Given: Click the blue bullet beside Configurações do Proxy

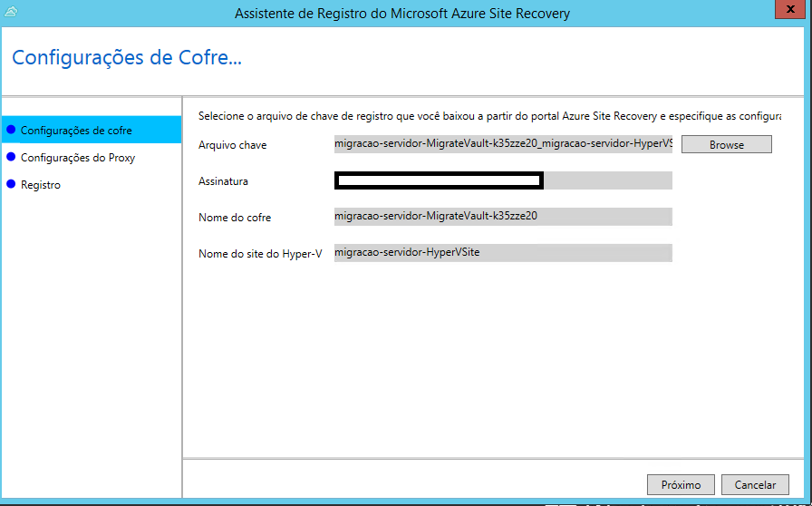Looking at the screenshot, I should pyautogui.click(x=11, y=158).
